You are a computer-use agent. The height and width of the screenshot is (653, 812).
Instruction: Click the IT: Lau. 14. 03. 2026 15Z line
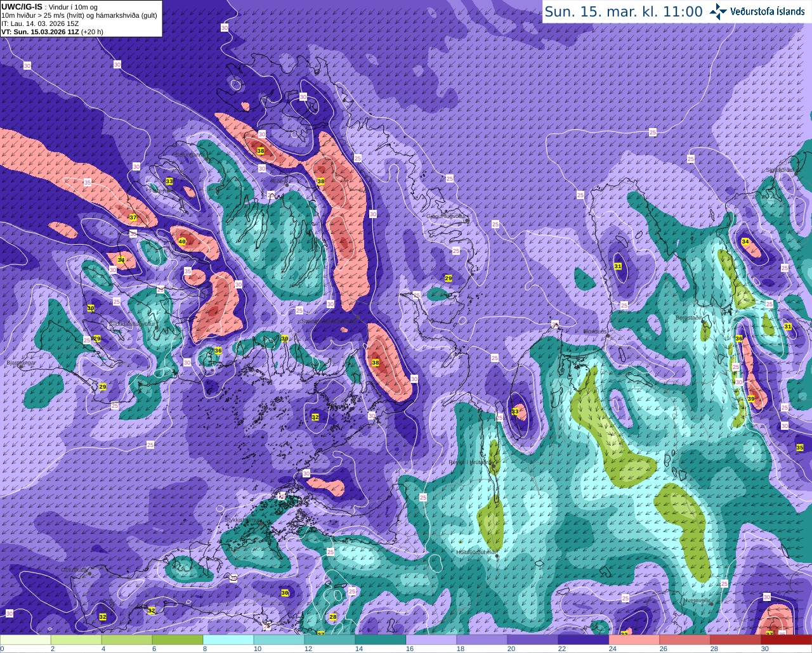pyautogui.click(x=40, y=23)
